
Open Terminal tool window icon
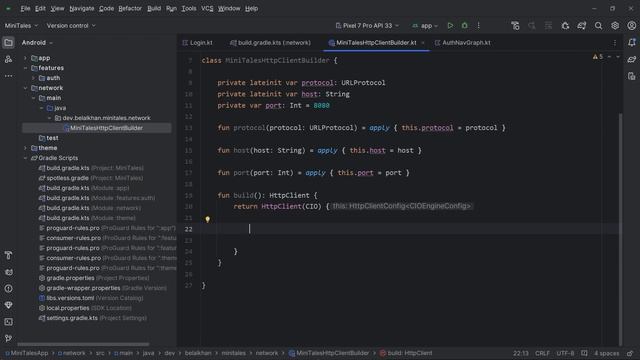tap(8, 322)
